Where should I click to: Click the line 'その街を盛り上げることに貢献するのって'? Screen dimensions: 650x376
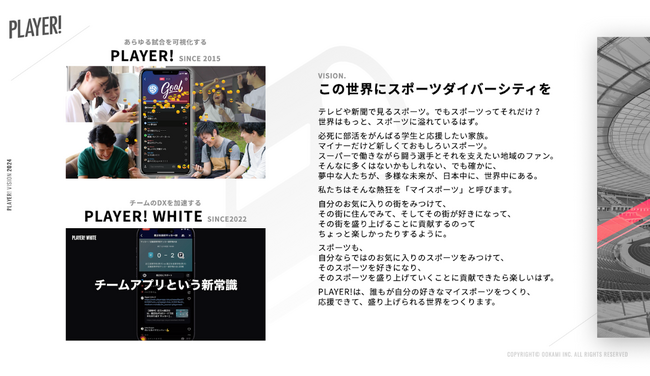(397, 224)
